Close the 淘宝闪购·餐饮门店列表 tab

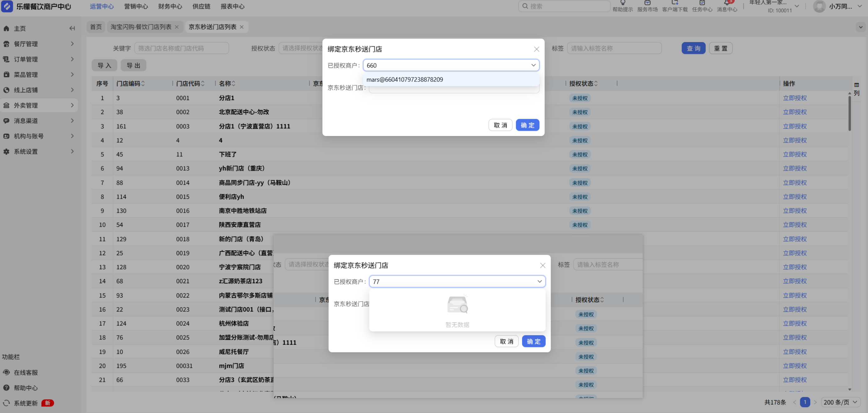point(176,27)
